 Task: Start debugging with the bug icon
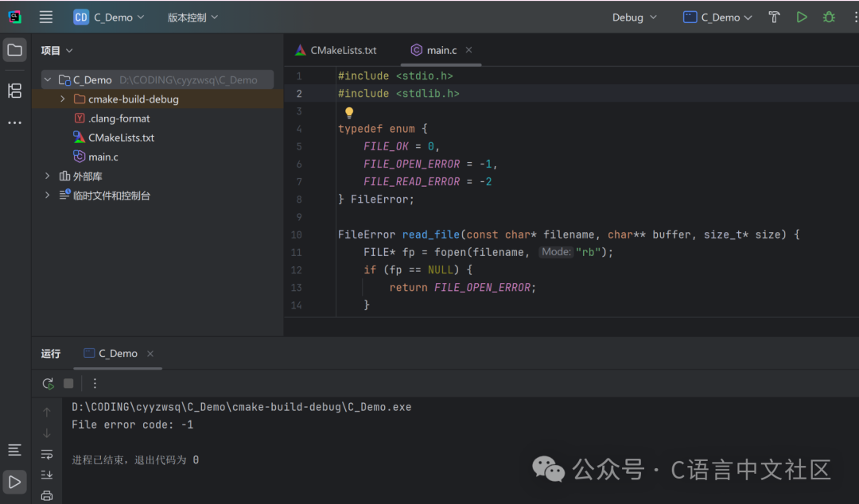tap(829, 17)
